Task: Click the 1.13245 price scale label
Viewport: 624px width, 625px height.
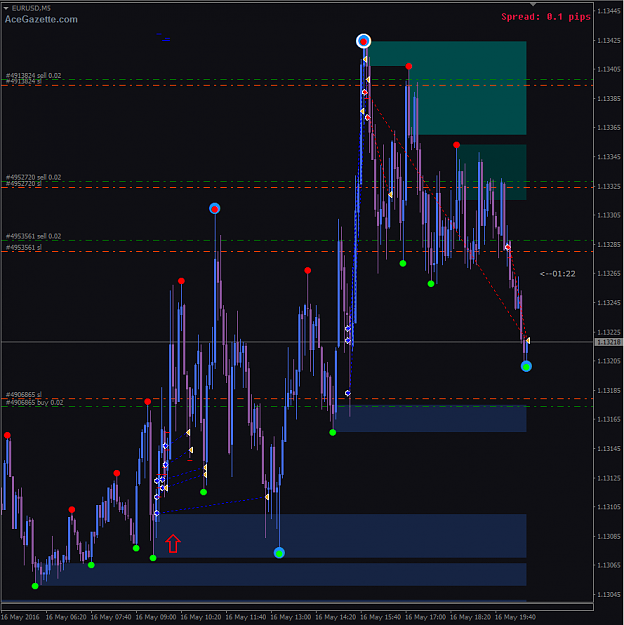Action: [609, 303]
